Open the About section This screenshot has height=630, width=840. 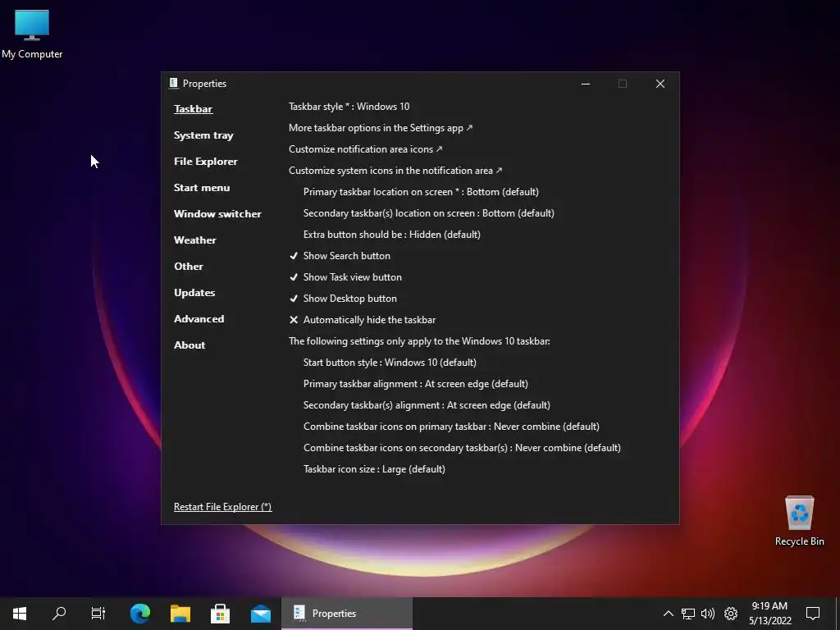(189, 345)
